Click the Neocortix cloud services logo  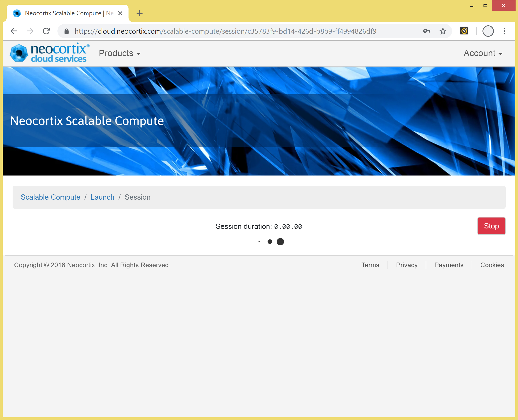coord(50,53)
